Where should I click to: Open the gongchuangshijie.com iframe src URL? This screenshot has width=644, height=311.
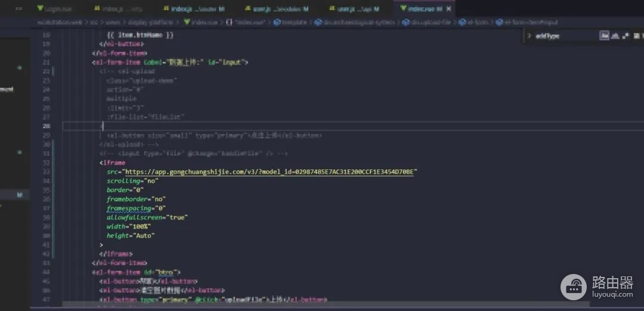[269, 172]
